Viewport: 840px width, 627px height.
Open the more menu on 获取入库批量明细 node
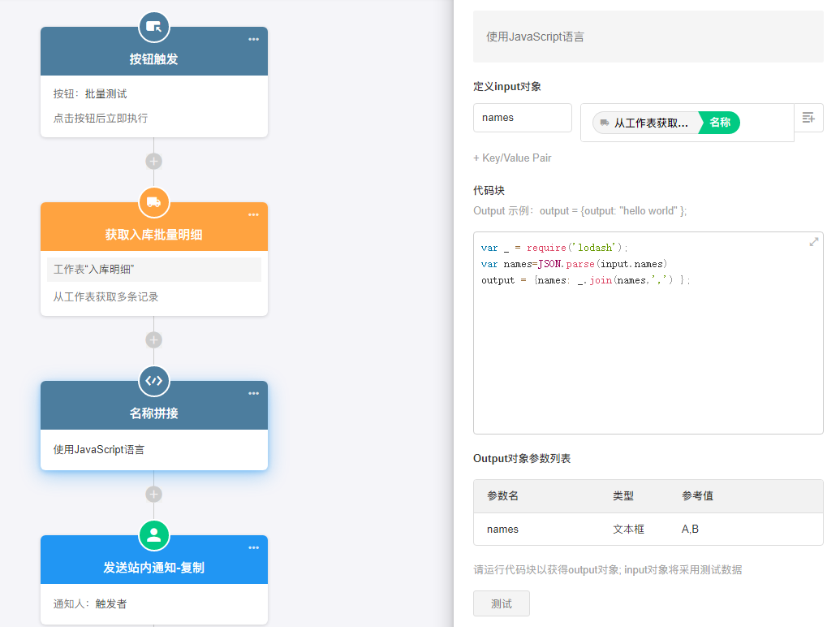253,214
